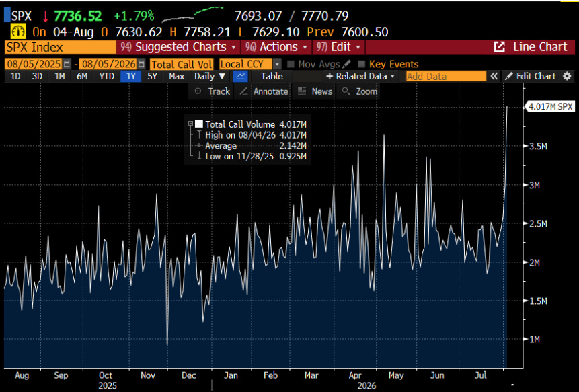The height and width of the screenshot is (392, 579).
Task: Pop out chart with external-link icon
Action: 499,47
